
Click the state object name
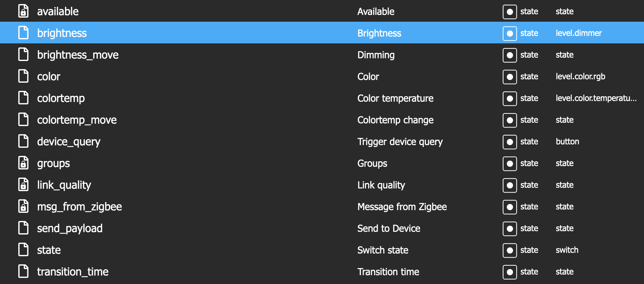(49, 250)
